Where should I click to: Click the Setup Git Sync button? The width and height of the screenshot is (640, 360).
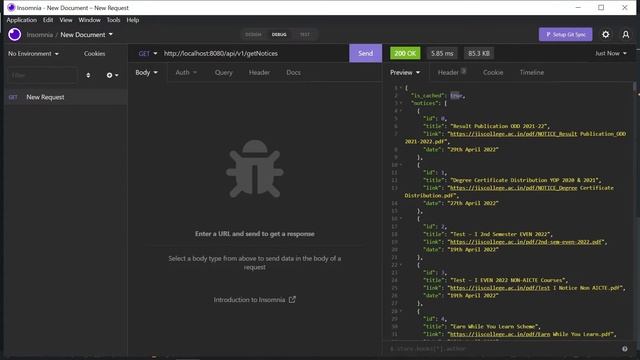(x=565, y=35)
